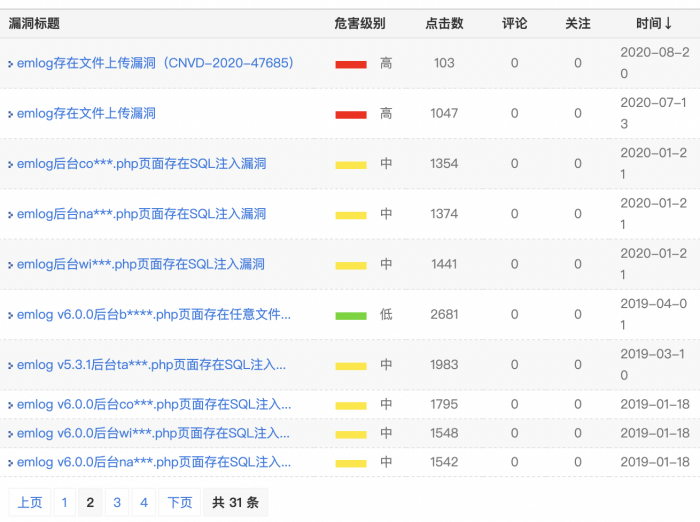Click the 1795 click count value

444,405
